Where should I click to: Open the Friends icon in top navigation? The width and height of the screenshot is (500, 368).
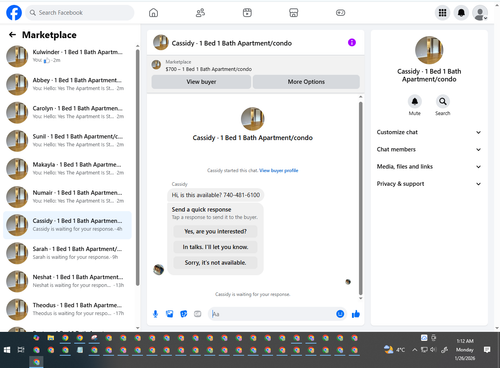[200, 13]
